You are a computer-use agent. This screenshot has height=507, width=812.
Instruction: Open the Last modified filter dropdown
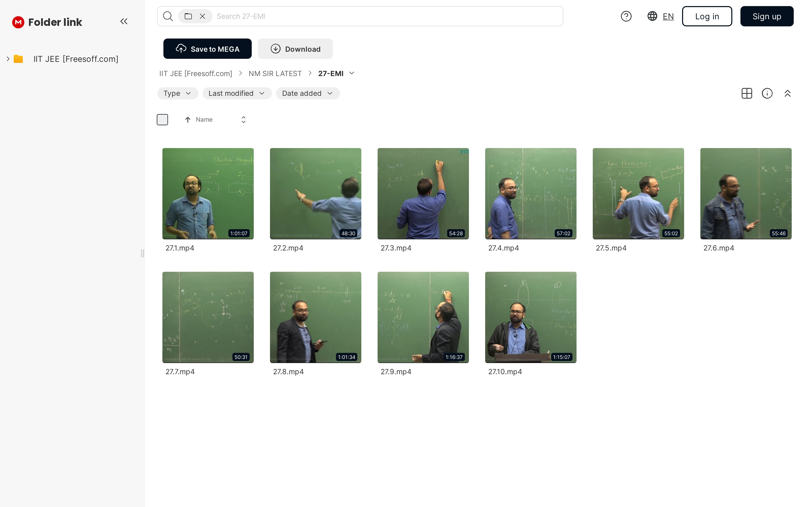point(236,93)
